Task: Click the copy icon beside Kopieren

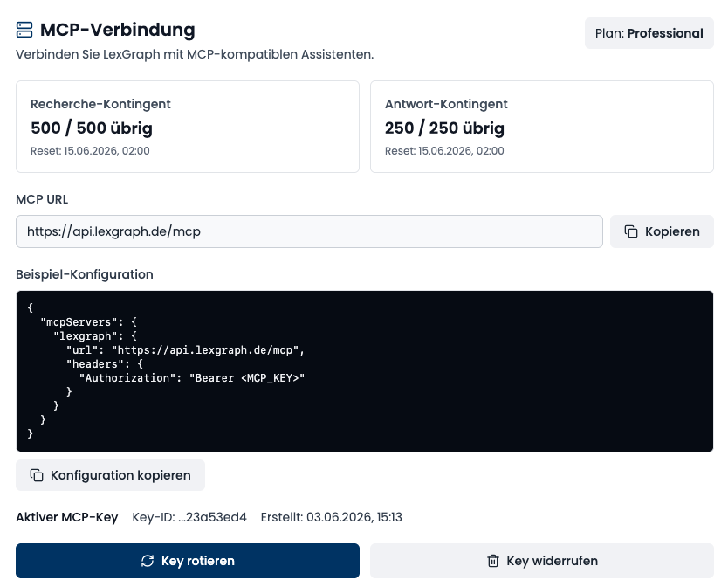Action: pos(631,231)
